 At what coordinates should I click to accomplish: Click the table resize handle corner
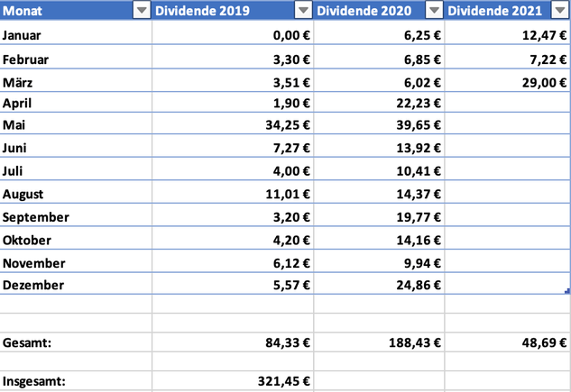pyautogui.click(x=567, y=291)
